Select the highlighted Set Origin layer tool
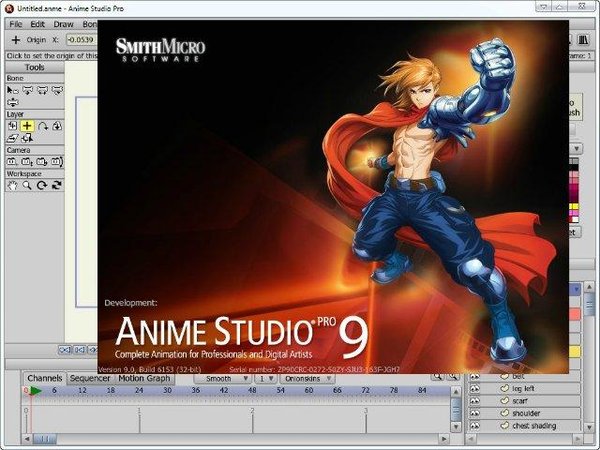The width and height of the screenshot is (600, 450). tap(27, 126)
